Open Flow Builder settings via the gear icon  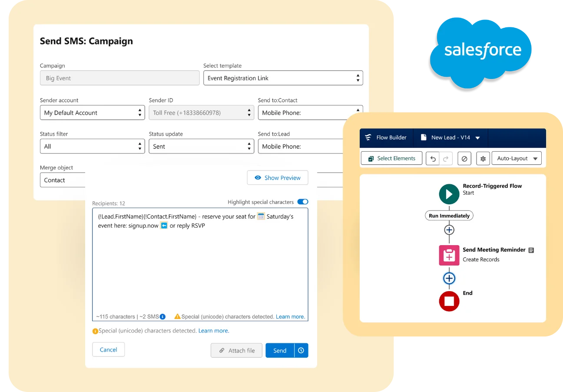(483, 158)
